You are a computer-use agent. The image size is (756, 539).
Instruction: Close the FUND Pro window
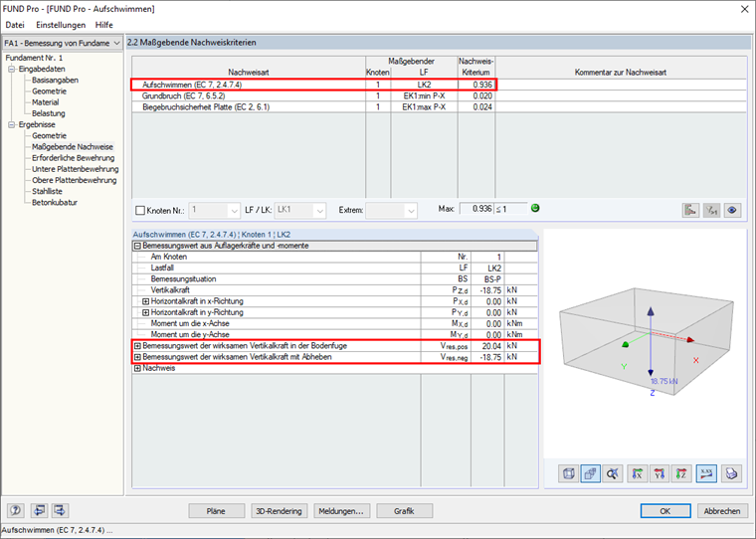click(x=744, y=9)
